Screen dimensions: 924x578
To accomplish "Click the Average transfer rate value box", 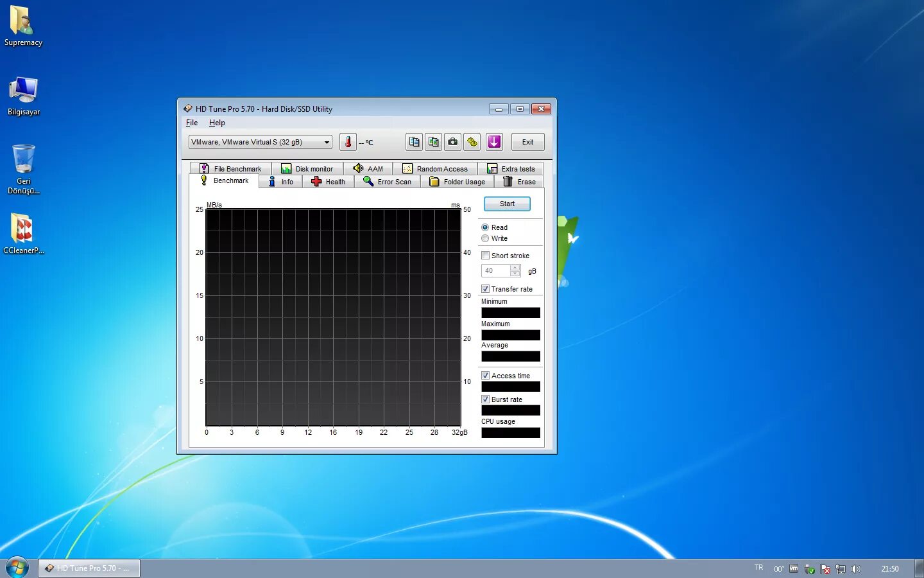I will point(511,356).
